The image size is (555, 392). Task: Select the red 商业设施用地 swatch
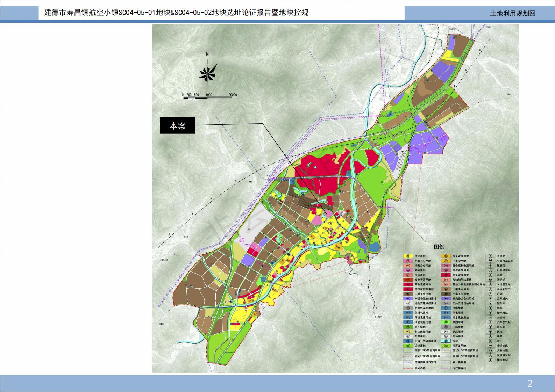click(408, 284)
